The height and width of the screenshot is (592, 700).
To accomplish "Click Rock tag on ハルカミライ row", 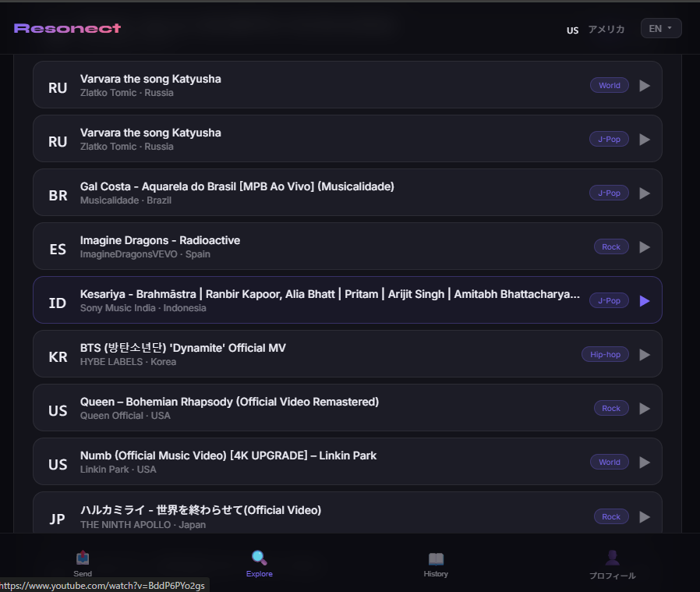I will (x=611, y=517).
